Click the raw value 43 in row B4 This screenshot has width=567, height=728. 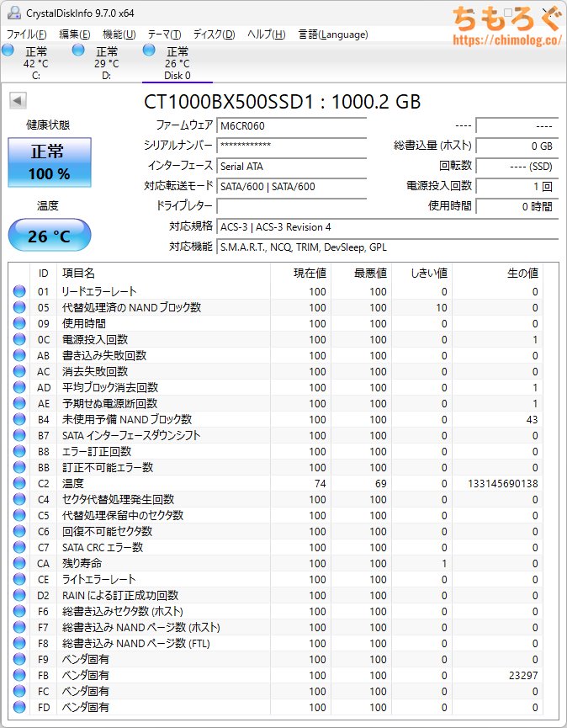[533, 420]
